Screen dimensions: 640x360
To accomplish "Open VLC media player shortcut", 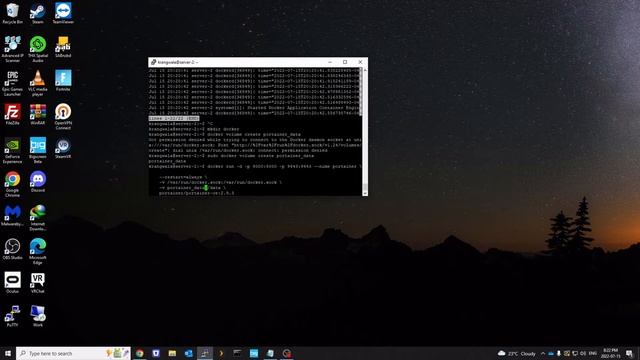I will click(x=38, y=83).
